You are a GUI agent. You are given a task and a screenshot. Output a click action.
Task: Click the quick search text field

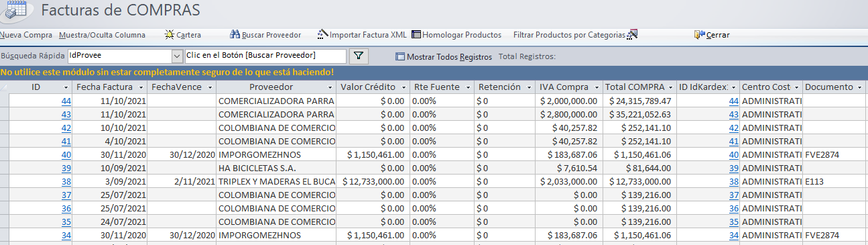[265, 56]
